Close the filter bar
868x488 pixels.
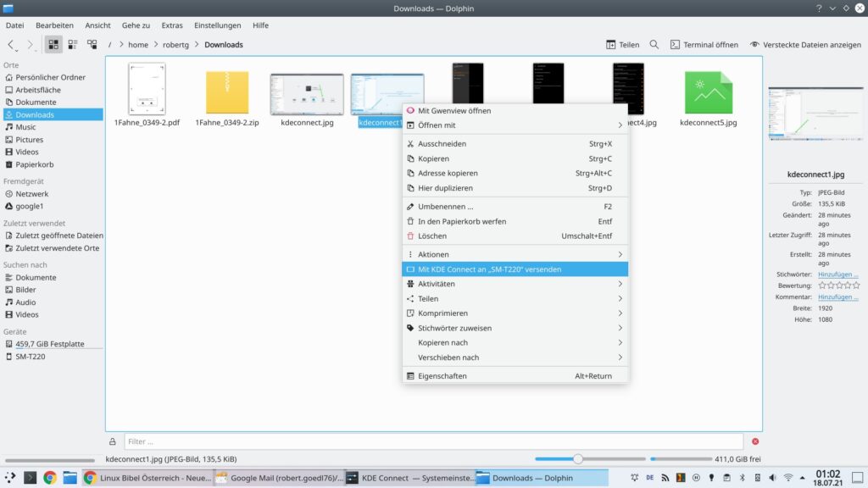755,441
